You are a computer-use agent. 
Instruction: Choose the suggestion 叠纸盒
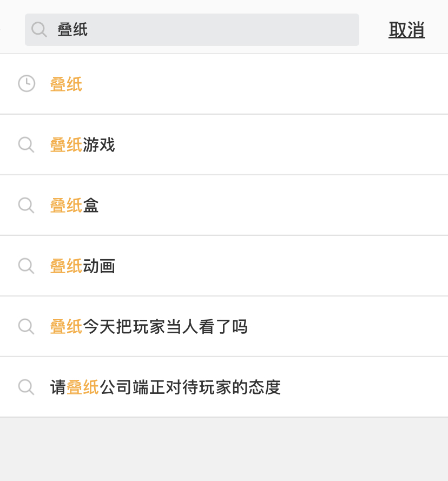click(x=74, y=206)
